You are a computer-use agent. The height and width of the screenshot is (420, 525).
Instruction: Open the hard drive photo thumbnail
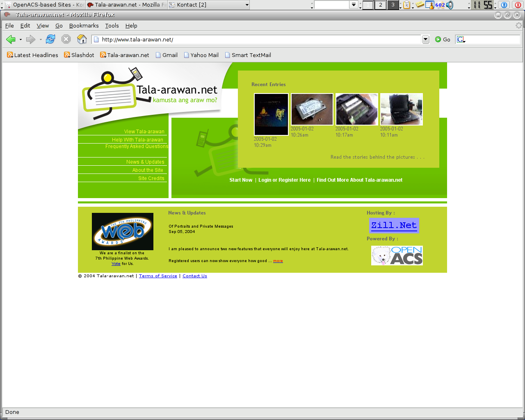(x=312, y=109)
